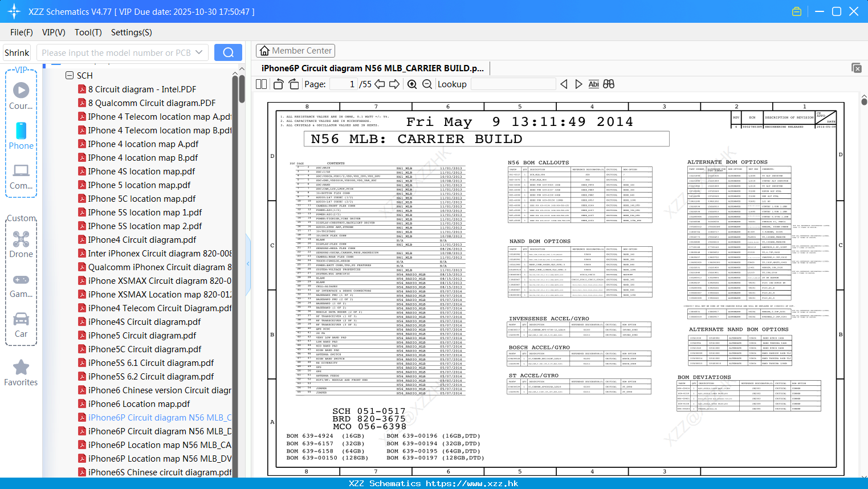Find previous lookup result
The height and width of the screenshot is (489, 868).
tap(564, 84)
